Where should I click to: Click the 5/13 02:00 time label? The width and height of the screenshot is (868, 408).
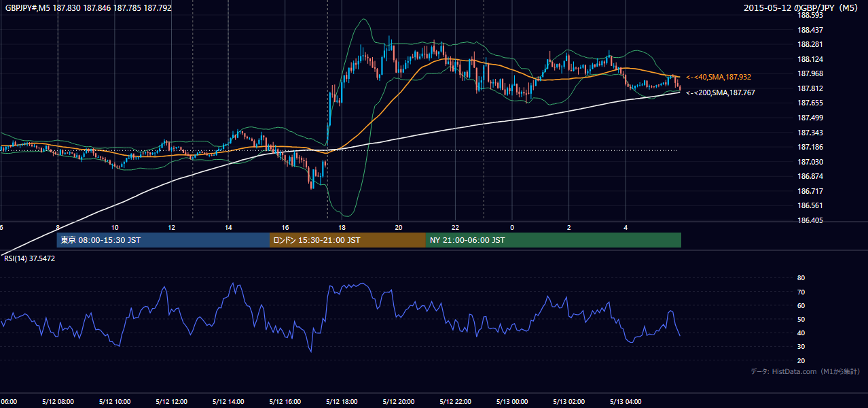coord(569,402)
